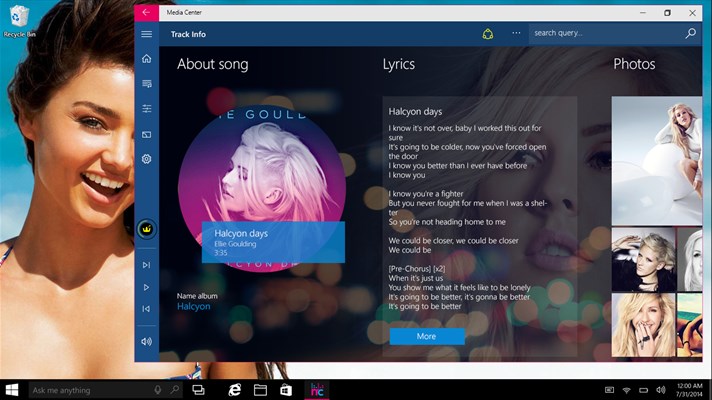Open the beach photo thumbnail
The width and height of the screenshot is (712, 400).
689,325
